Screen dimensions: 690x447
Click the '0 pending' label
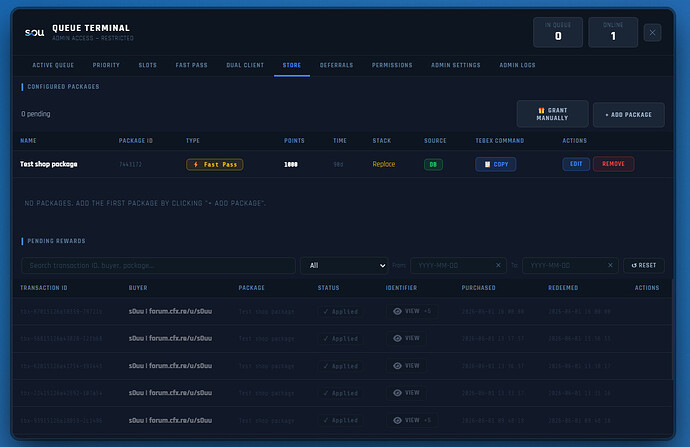[x=36, y=114]
